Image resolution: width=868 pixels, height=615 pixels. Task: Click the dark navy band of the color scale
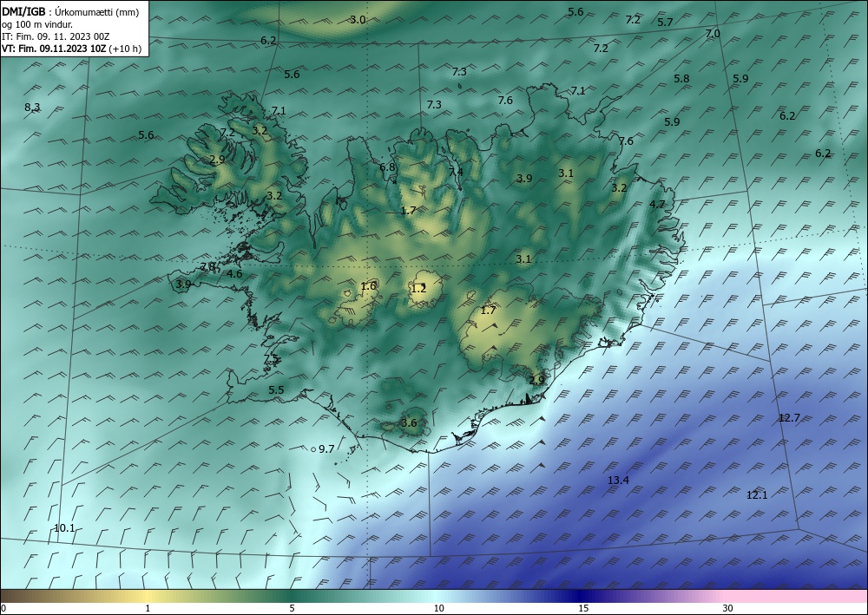(x=582, y=596)
